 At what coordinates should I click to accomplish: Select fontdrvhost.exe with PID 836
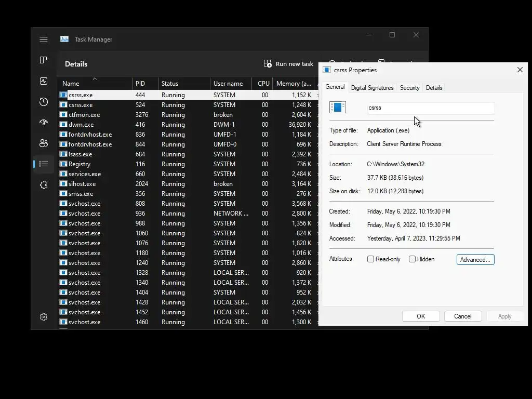pyautogui.click(x=188, y=135)
